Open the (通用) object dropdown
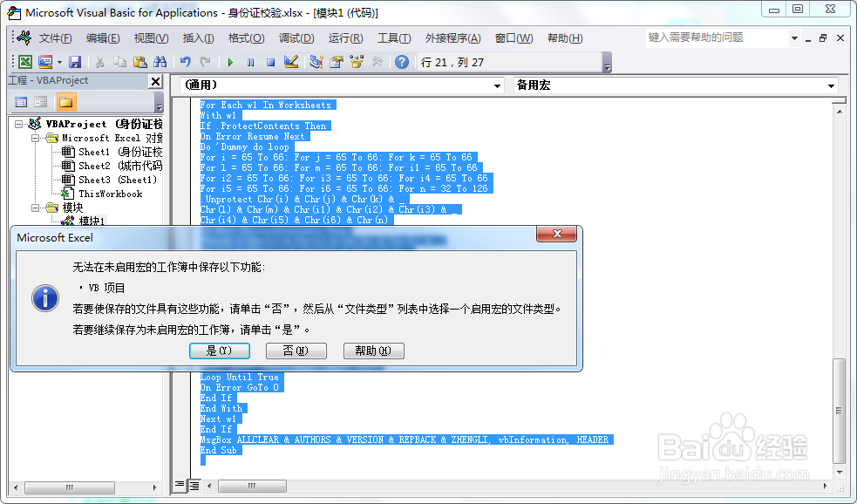This screenshot has height=504, width=857. coord(497,85)
